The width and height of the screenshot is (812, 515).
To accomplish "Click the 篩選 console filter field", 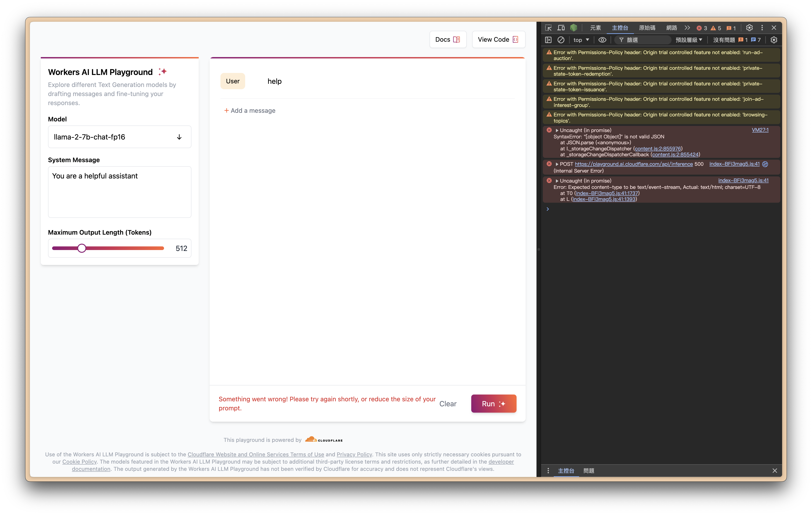I will click(642, 40).
